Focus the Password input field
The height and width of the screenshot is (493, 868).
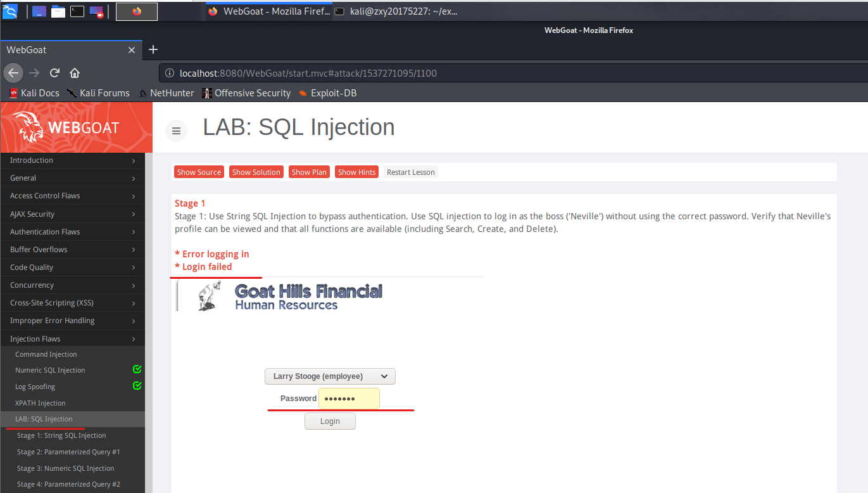coord(349,399)
